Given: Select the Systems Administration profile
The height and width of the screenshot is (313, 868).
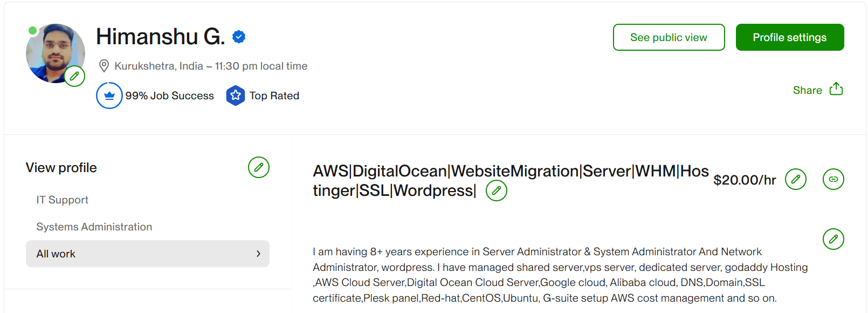Looking at the screenshot, I should (94, 227).
